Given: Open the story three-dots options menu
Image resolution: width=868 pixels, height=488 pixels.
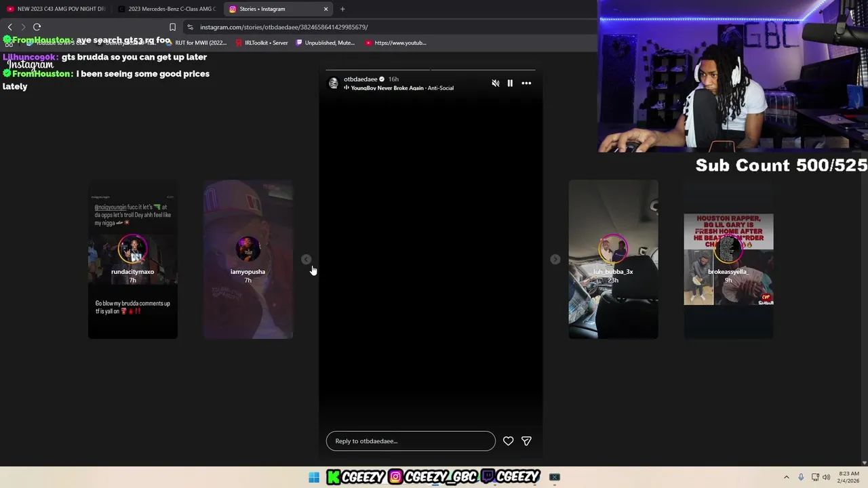Looking at the screenshot, I should click(x=526, y=83).
